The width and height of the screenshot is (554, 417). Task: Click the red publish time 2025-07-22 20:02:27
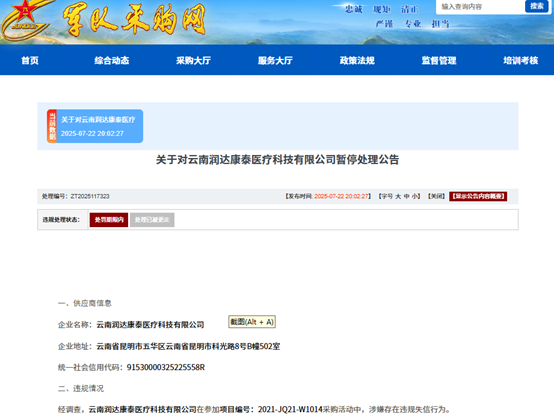point(341,196)
